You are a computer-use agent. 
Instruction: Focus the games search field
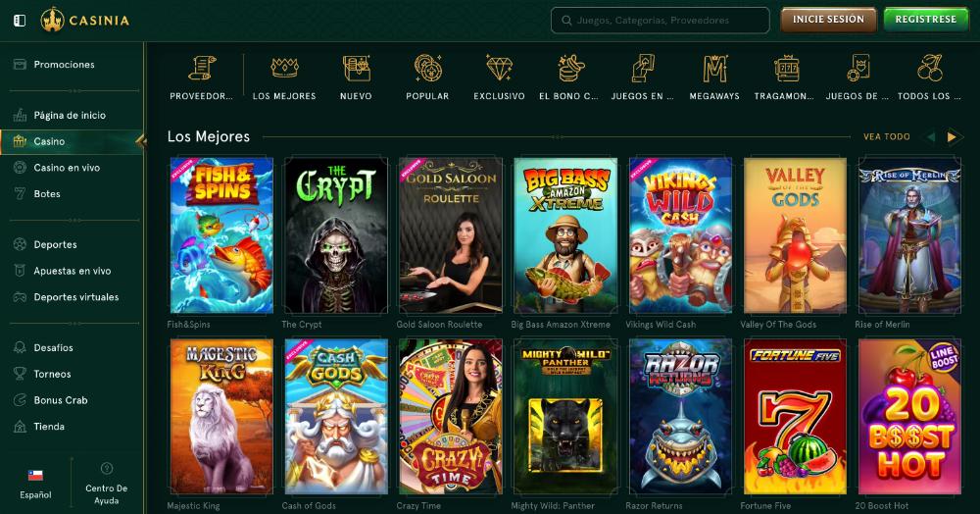[x=660, y=20]
